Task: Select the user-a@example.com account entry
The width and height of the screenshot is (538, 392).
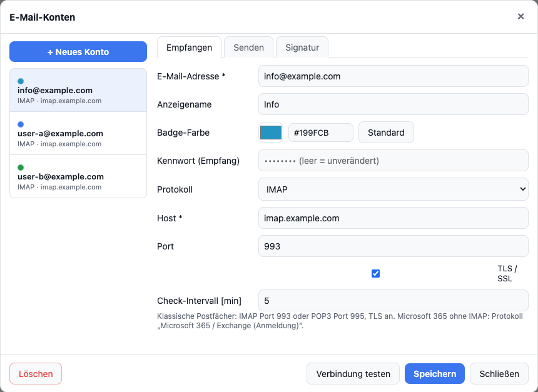Action: point(78,133)
